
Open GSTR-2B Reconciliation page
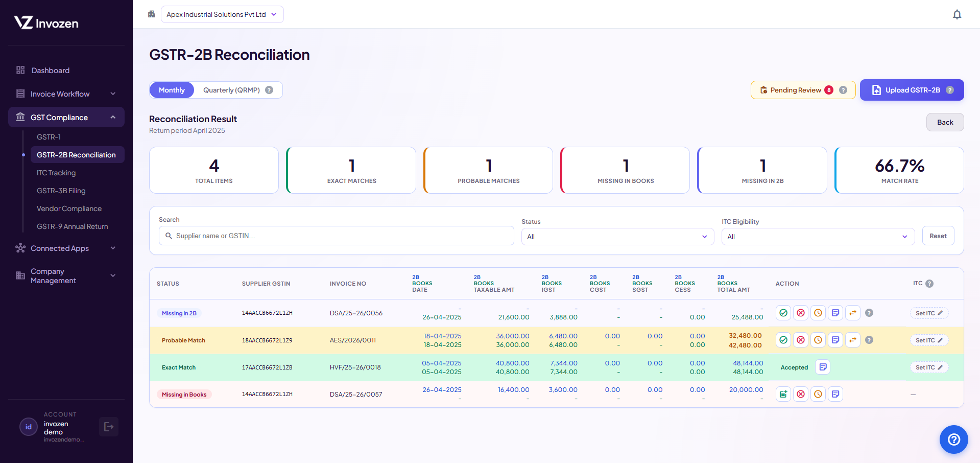77,155
